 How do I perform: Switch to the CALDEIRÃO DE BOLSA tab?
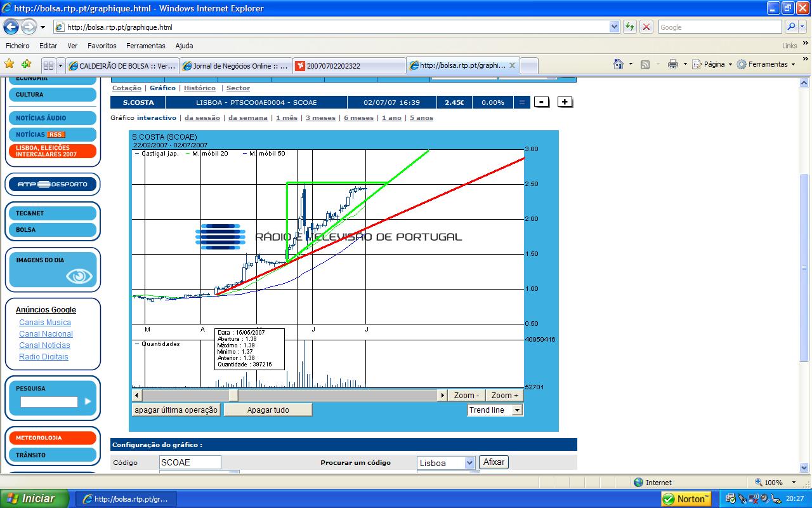[x=122, y=65]
